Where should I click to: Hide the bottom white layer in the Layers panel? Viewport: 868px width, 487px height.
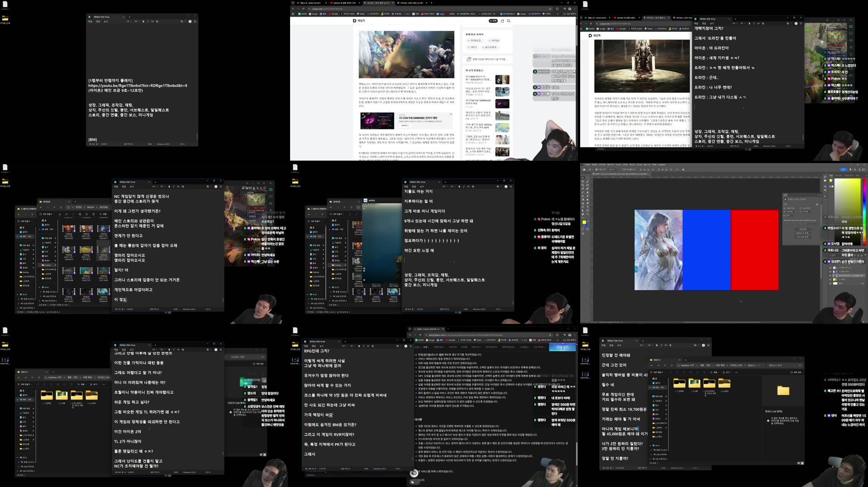pyautogui.click(x=830, y=283)
